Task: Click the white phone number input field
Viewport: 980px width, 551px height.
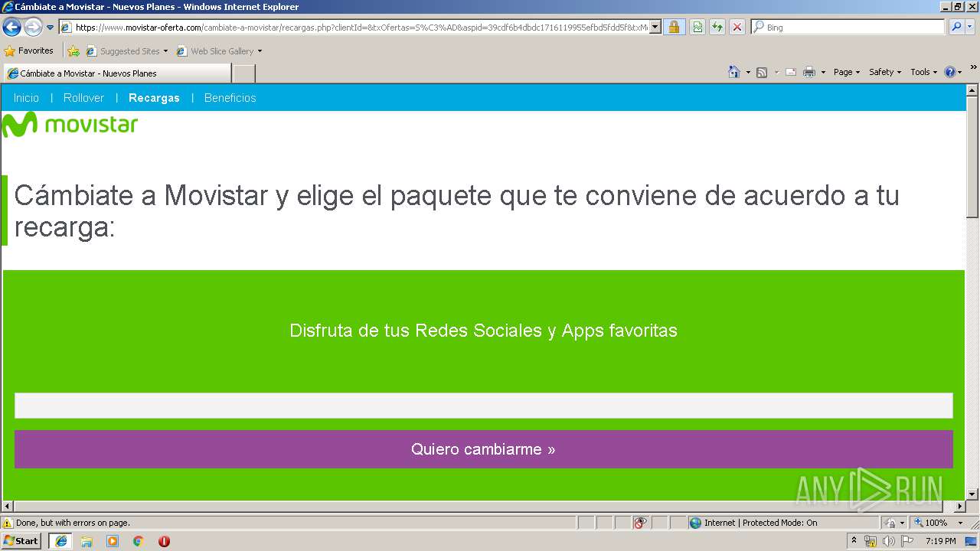Action: click(x=483, y=406)
